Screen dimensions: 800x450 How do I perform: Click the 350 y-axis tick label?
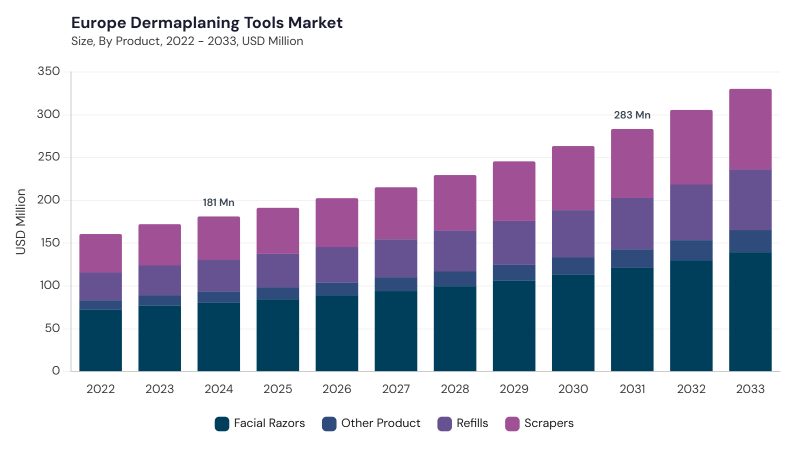(48, 71)
